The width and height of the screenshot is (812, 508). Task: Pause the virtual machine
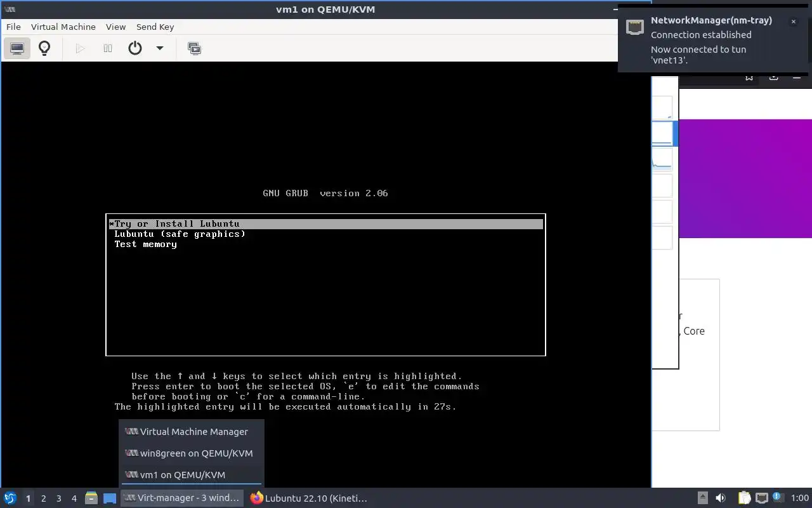[x=108, y=48]
